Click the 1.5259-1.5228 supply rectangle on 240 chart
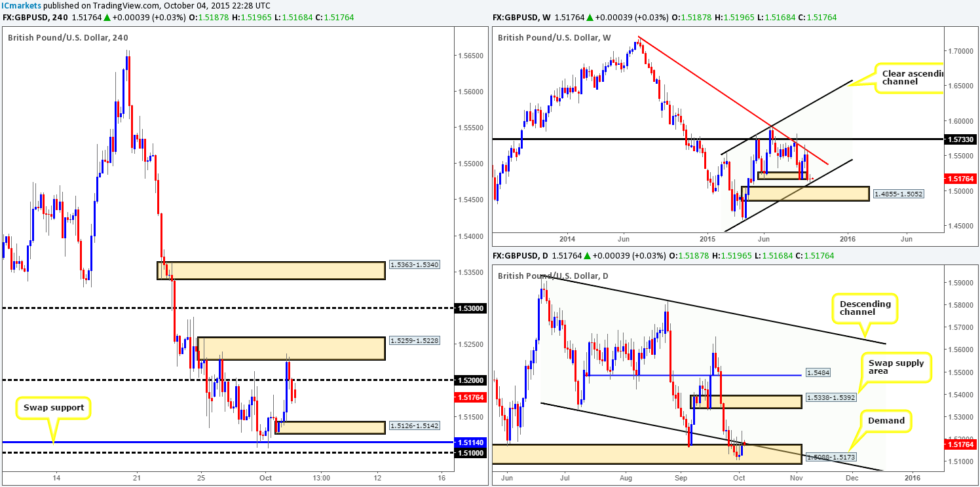 [x=291, y=349]
